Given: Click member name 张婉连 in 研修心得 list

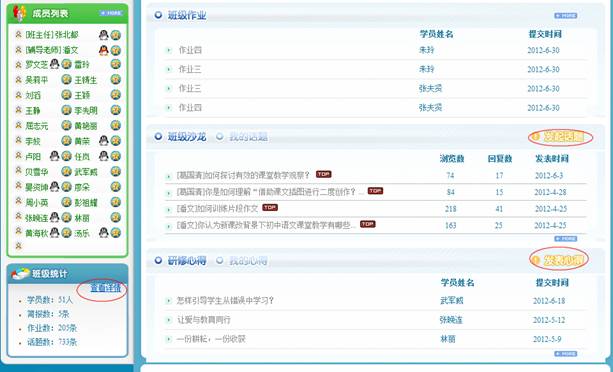Looking at the screenshot, I should pyautogui.click(x=451, y=320).
